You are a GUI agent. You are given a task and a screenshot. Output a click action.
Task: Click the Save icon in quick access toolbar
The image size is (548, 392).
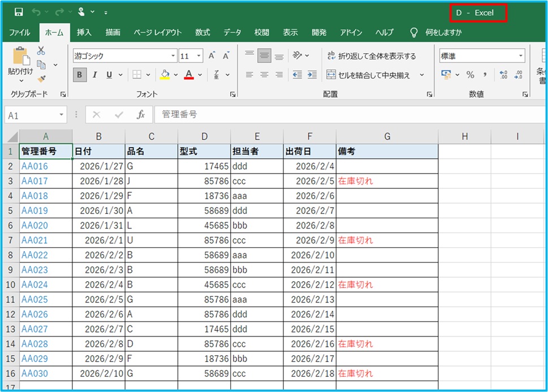(x=19, y=12)
